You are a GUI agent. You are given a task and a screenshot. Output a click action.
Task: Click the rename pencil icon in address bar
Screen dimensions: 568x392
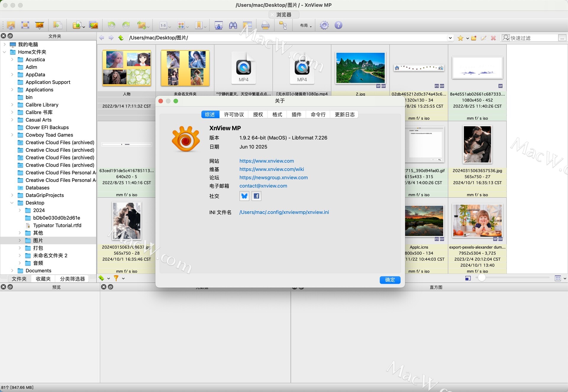click(483, 38)
